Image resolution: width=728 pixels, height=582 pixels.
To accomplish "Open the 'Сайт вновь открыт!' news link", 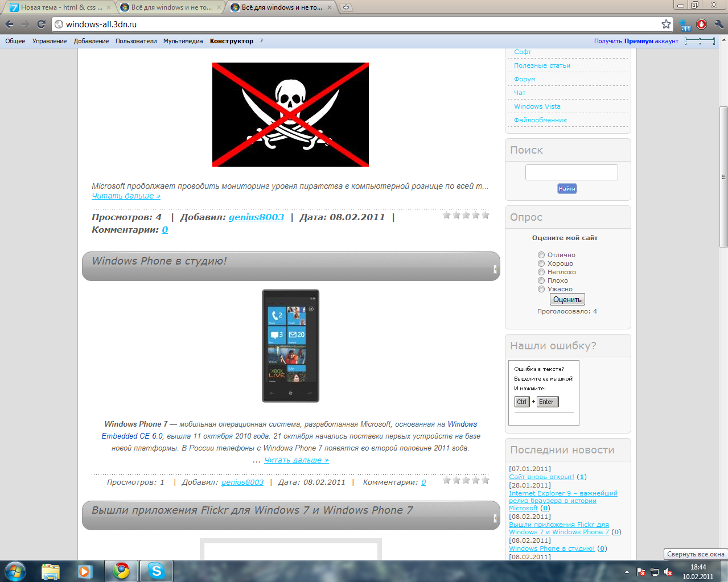I will coord(541,477).
